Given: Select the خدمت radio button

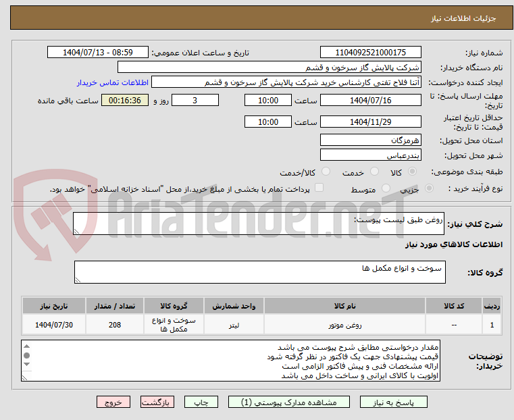Looking at the screenshot, I should (x=374, y=172).
